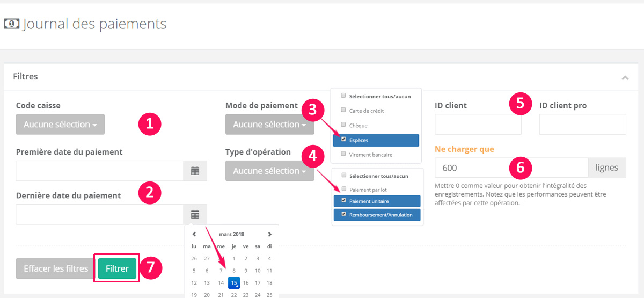Image resolution: width=644 pixels, height=298 pixels.
Task: Click the Journal des paiements money icon
Action: click(11, 24)
